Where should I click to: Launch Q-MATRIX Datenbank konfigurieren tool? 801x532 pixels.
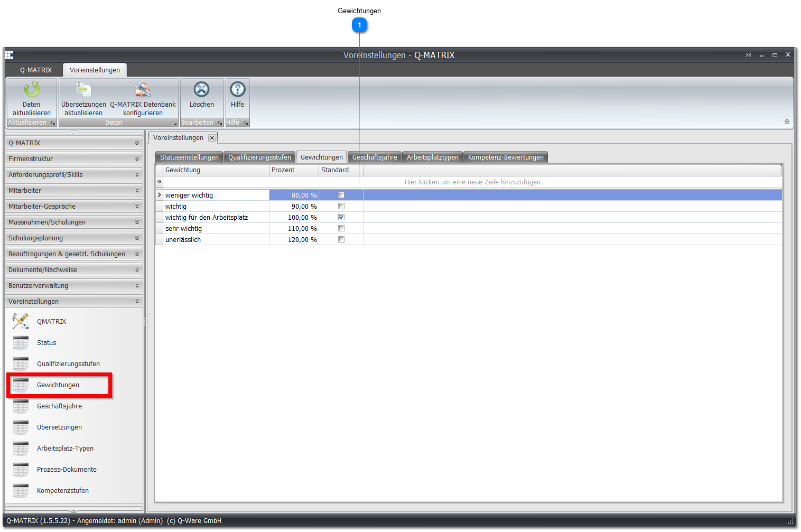[x=143, y=90]
